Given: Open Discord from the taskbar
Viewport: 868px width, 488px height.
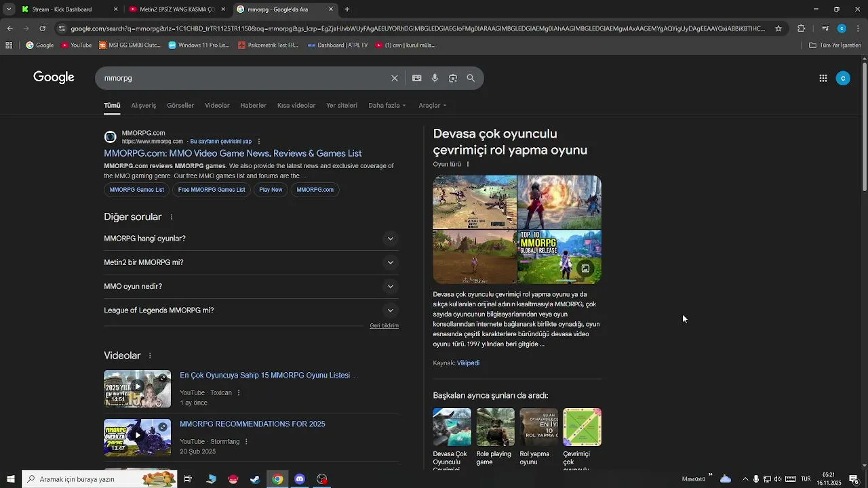Looking at the screenshot, I should 300,479.
